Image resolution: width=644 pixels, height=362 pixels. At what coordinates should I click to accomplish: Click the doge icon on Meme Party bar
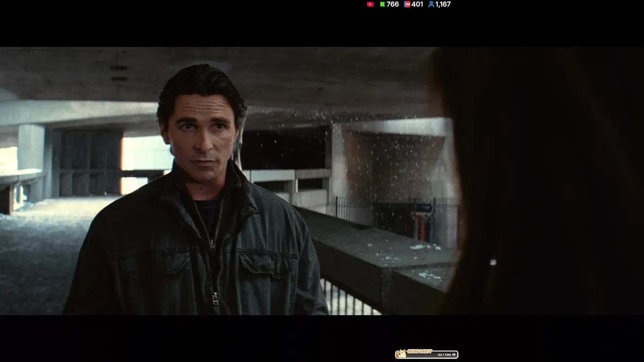pyautogui.click(x=402, y=354)
